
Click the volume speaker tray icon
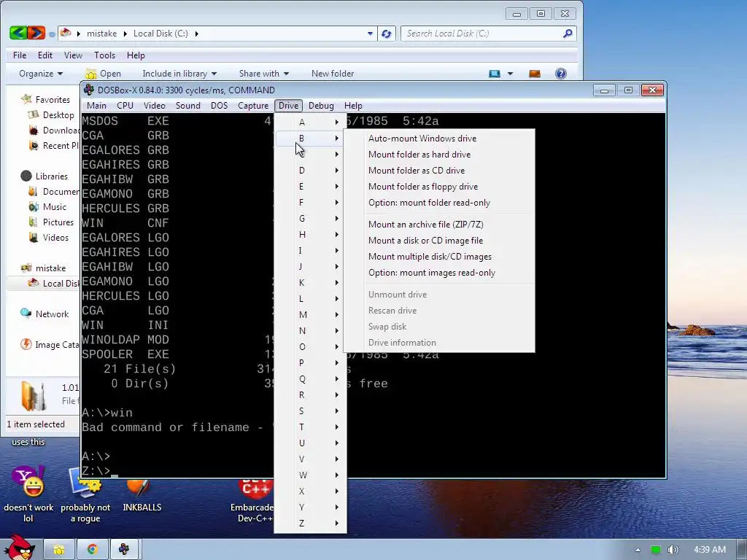pyautogui.click(x=673, y=550)
